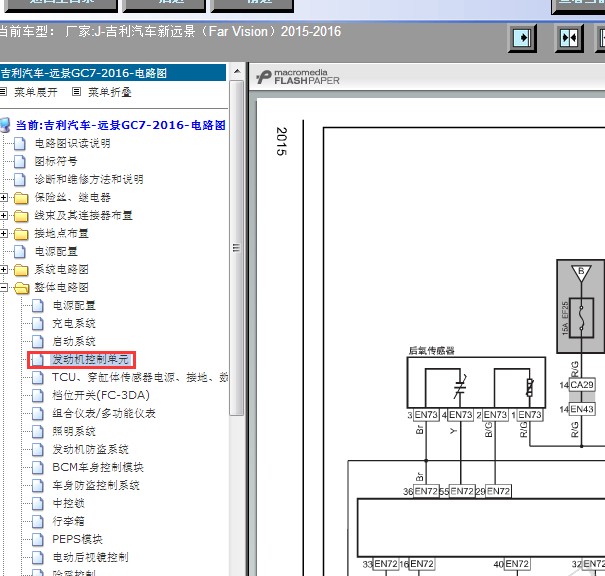
Task: Click the page icon next to 充电系统
Action: point(38,323)
